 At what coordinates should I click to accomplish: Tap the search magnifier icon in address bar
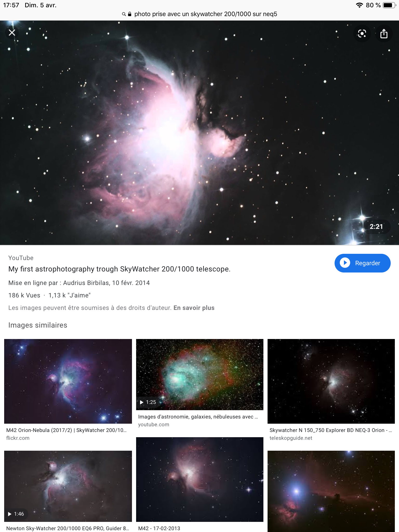pos(124,14)
